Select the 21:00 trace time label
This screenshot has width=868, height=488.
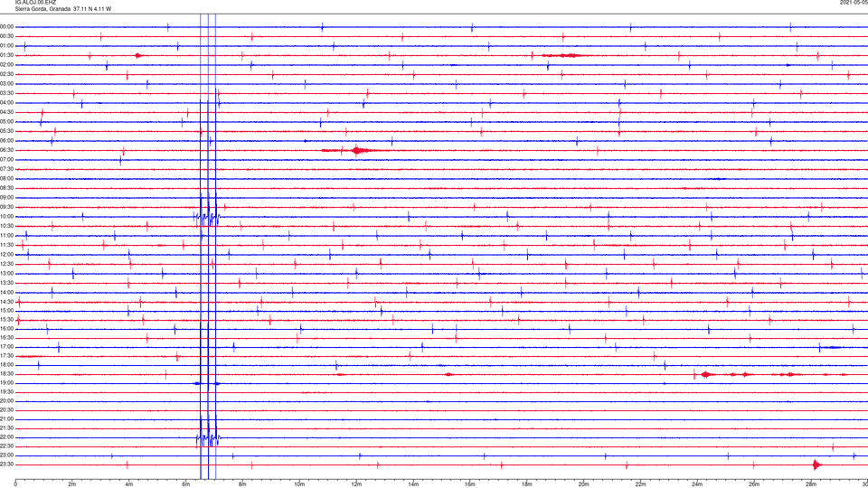[7, 419]
